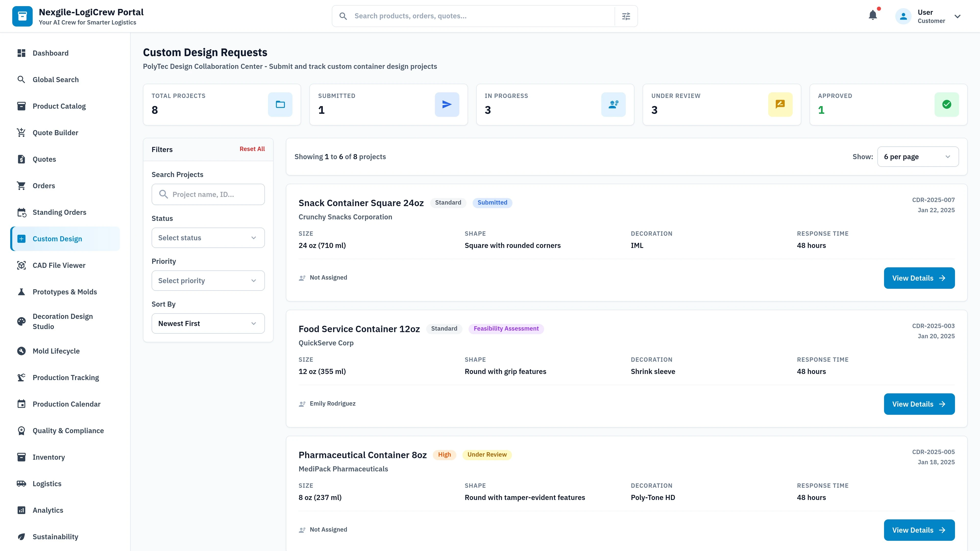Click the Submitted badge on Snack Container

(492, 203)
